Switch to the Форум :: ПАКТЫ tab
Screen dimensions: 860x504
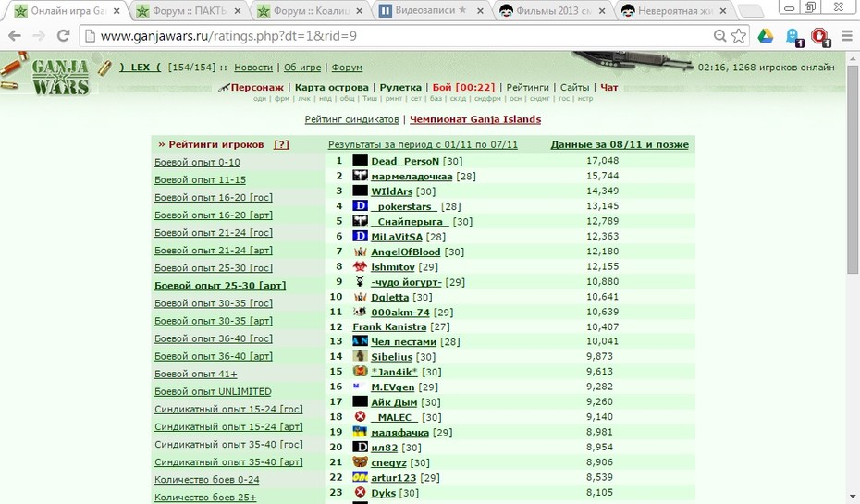click(x=189, y=10)
